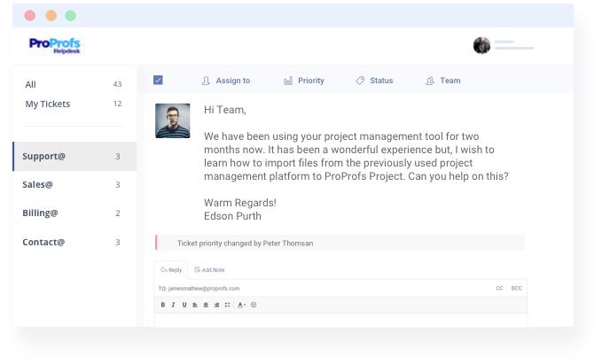Image resolution: width=602 pixels, height=364 pixels.
Task: Align text left in reply editor
Action: (x=195, y=305)
